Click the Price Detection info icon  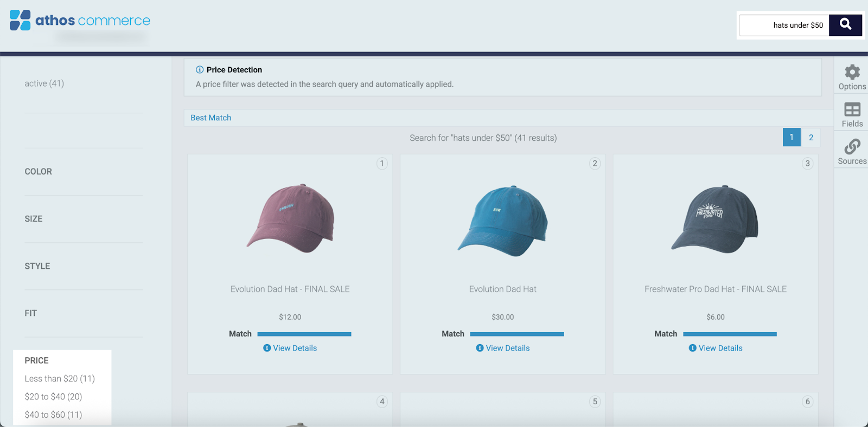[200, 70]
